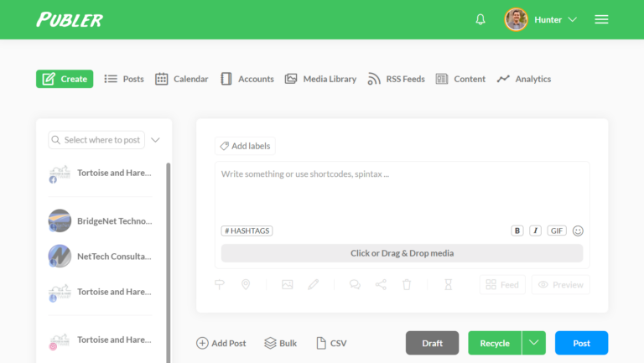The height and width of the screenshot is (363, 644).
Task: Insert an emoji with the smiley icon
Action: [578, 231]
